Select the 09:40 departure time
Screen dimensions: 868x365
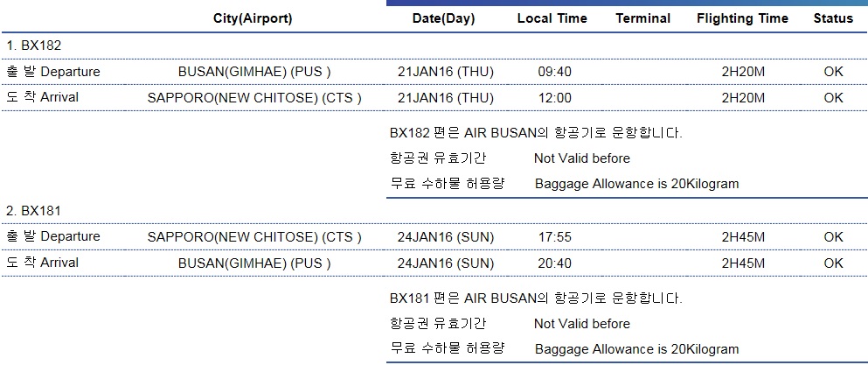555,72
